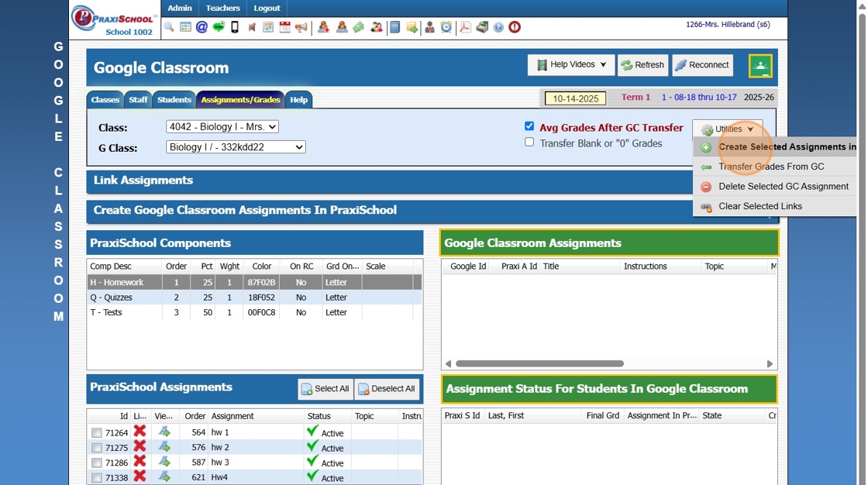The image size is (868, 485).
Task: Select the Assignments/Grades tab
Action: click(240, 100)
